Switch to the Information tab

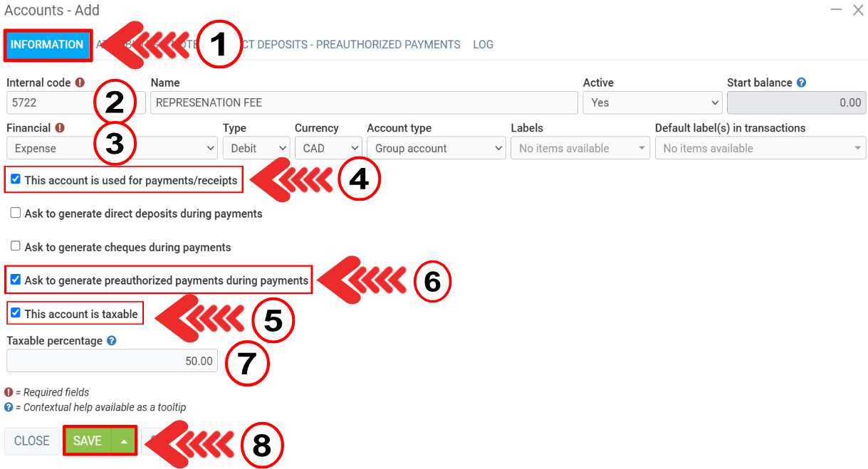47,45
